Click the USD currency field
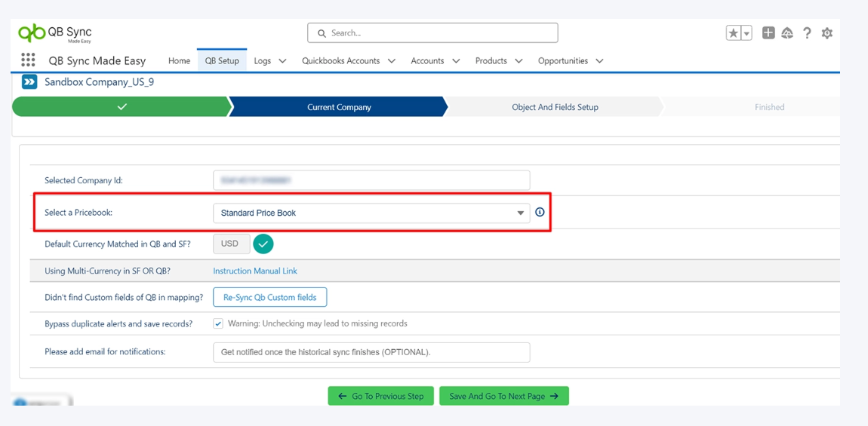This screenshot has width=868, height=426. point(232,244)
